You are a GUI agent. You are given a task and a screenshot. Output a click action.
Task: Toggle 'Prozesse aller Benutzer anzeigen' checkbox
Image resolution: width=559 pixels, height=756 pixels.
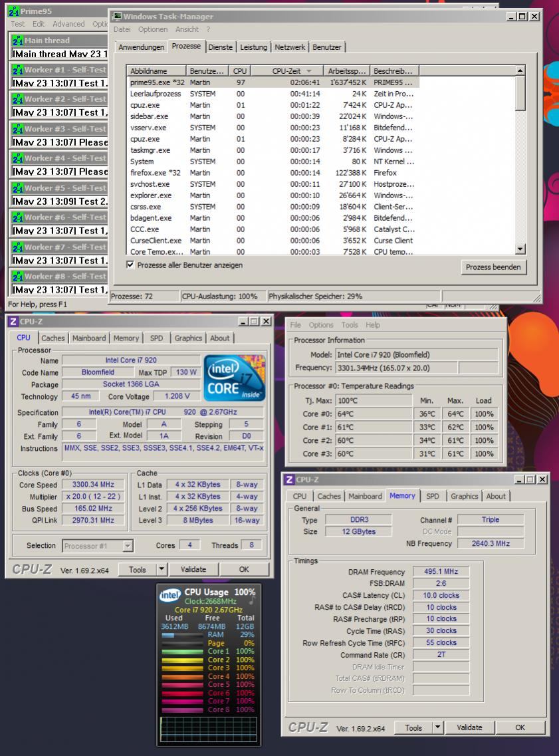tap(130, 265)
